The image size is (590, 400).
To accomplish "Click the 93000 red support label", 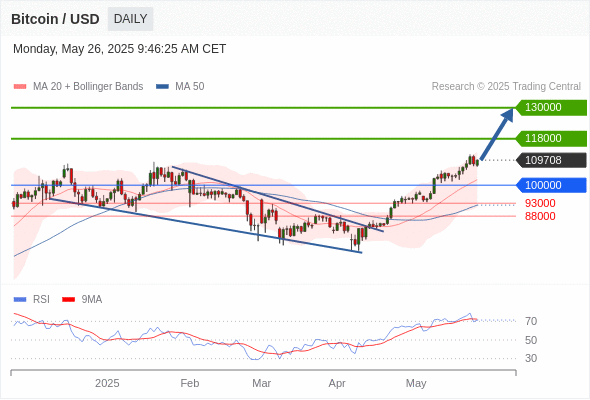I will 540,204.
